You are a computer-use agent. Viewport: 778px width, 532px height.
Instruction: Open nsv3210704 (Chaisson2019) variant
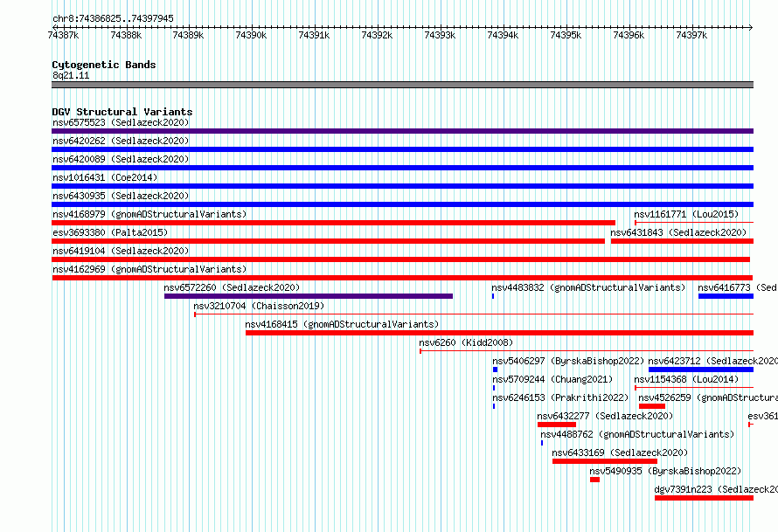point(259,306)
